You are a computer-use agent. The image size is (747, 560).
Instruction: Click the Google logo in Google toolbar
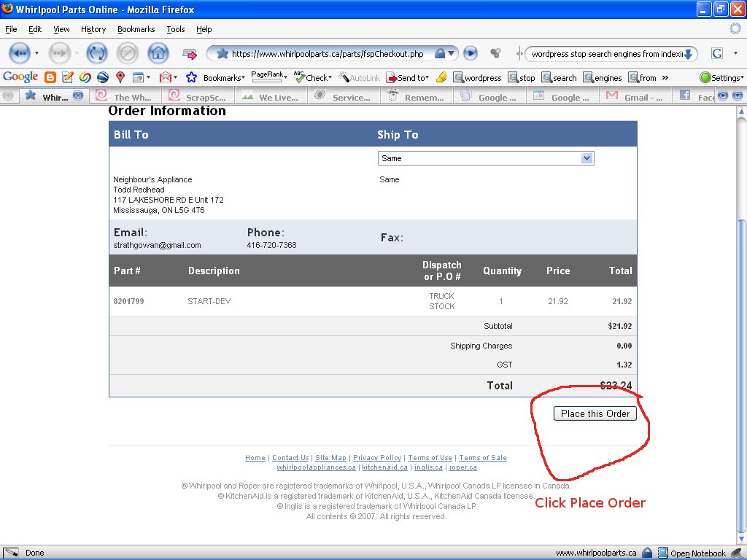pos(20,77)
